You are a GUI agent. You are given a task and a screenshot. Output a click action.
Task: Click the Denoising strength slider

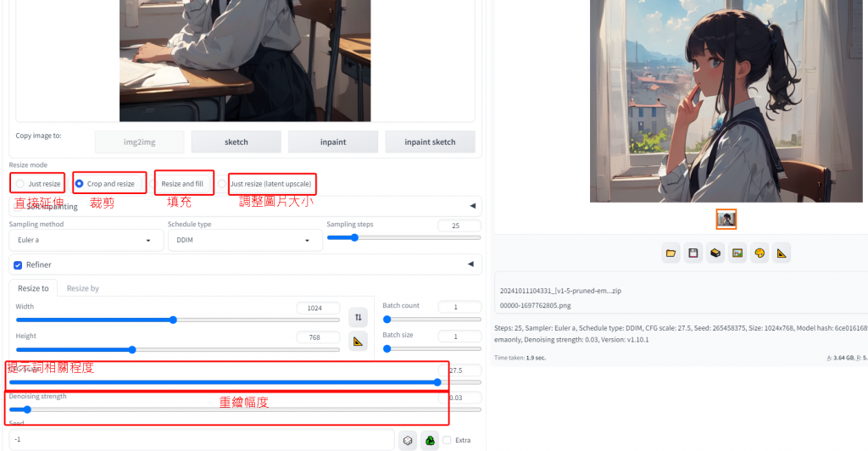[245, 409]
